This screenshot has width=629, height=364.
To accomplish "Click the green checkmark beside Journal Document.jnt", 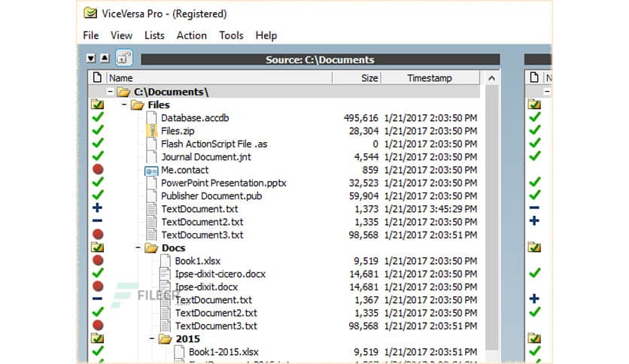I will (98, 156).
